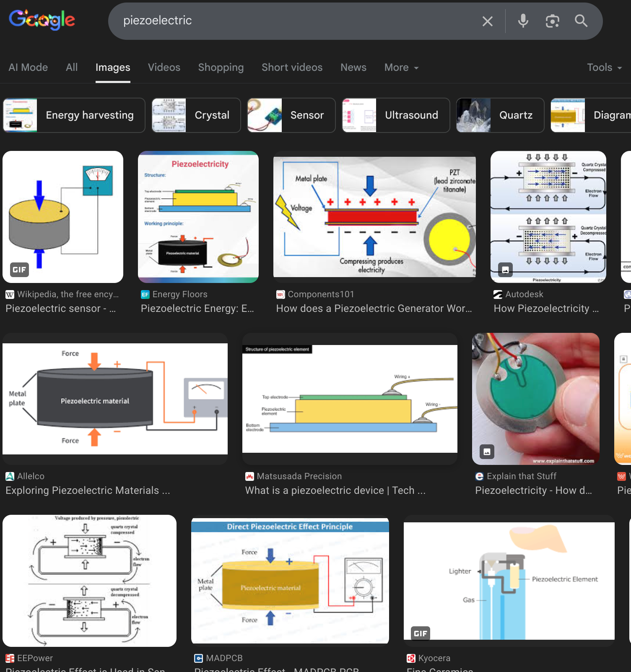Click 'Matsusada Precision' source name
This screenshot has width=631, height=672.
(x=299, y=476)
